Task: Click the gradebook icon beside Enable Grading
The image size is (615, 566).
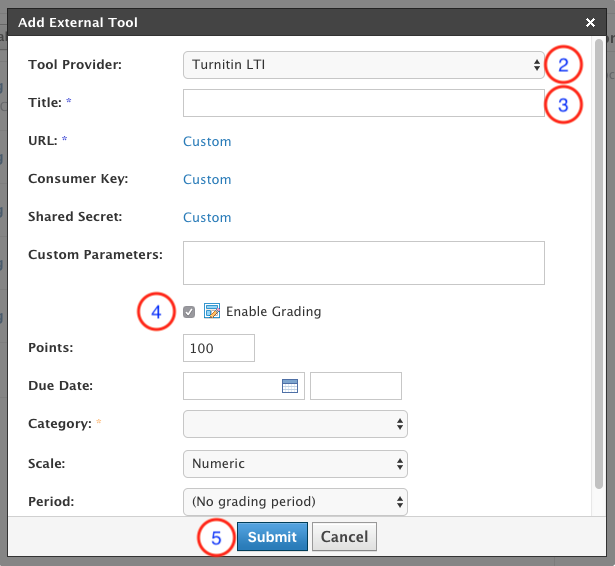Action: (212, 311)
